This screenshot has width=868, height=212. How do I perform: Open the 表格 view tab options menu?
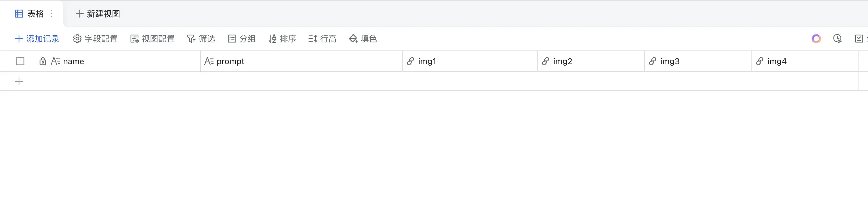tap(52, 14)
